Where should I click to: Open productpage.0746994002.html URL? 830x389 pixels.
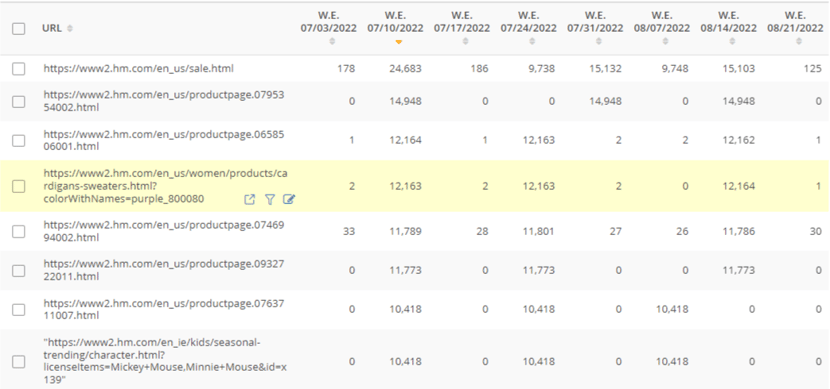164,231
